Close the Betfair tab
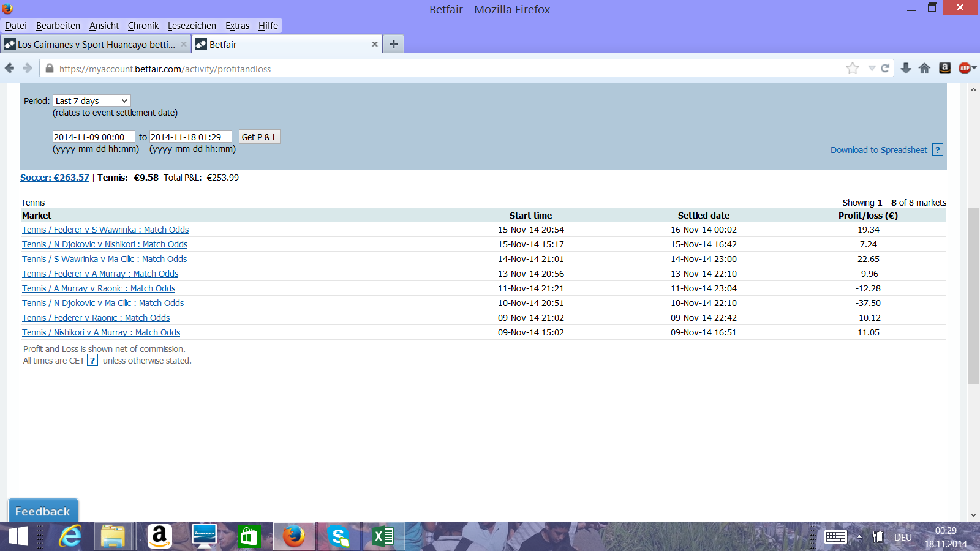The width and height of the screenshot is (980, 551). coord(375,44)
